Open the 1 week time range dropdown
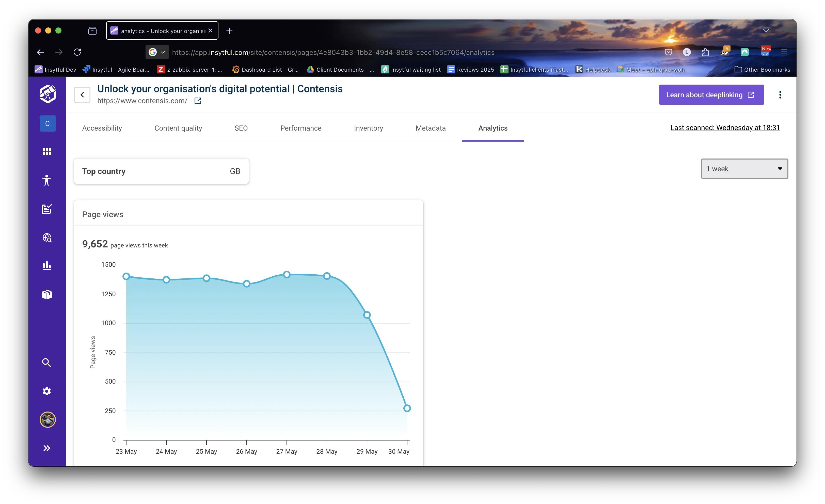 744,168
